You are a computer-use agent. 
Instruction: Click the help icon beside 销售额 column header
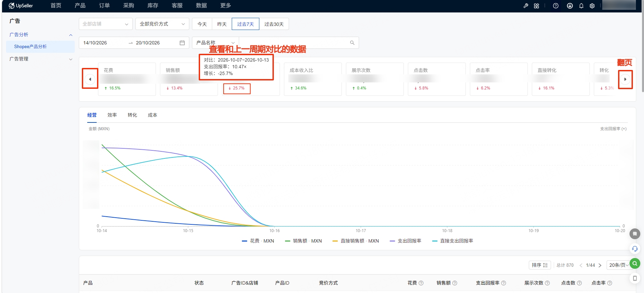[455, 283]
